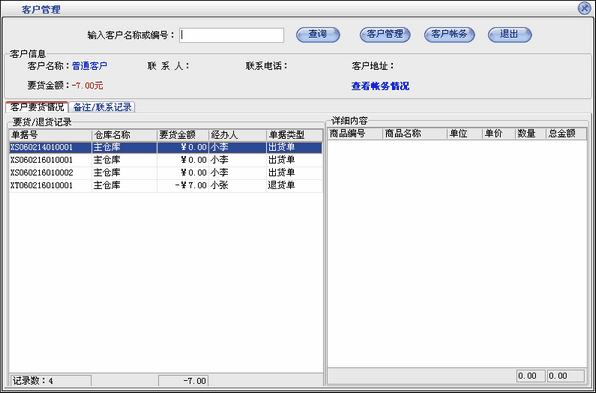Image resolution: width=596 pixels, height=393 pixels.
Task: Open 客户管理 button
Action: (x=385, y=35)
